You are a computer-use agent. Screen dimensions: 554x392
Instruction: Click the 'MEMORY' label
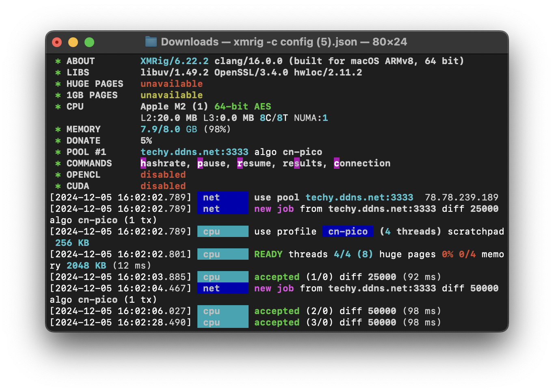pyautogui.click(x=84, y=129)
